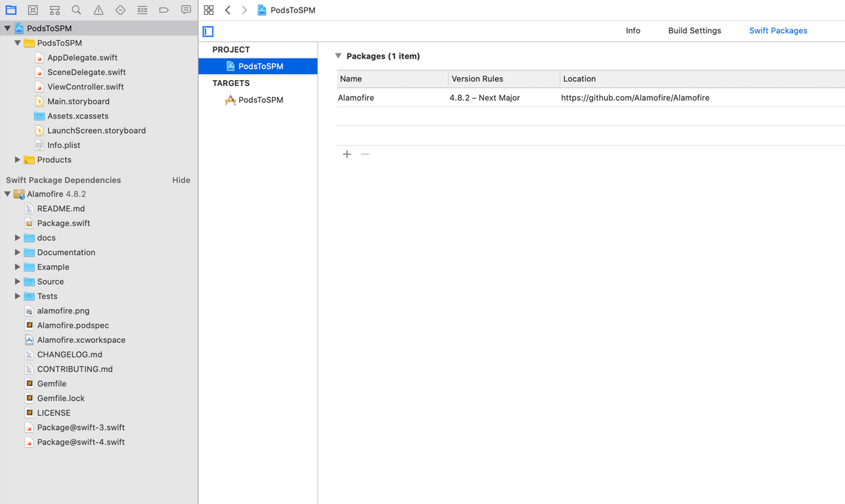Click the PodsToSPM target app icon
Viewport: 845px width, 504px height.
(x=230, y=100)
